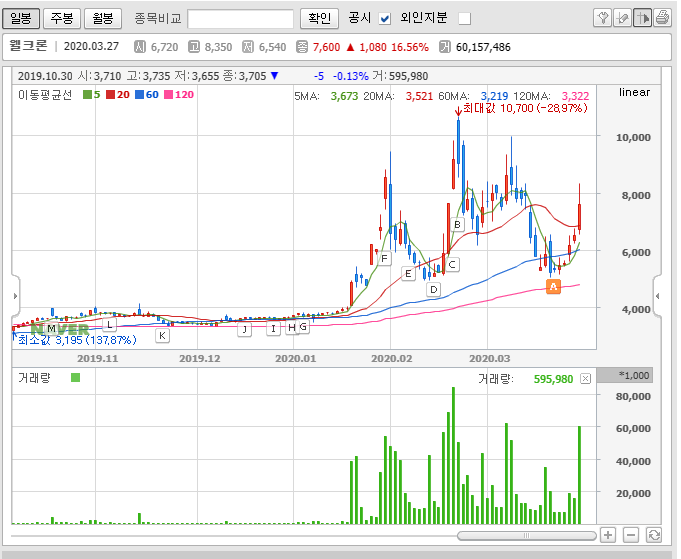The width and height of the screenshot is (681, 559).
Task: Click the 120MA value 3,322
Action: point(575,96)
